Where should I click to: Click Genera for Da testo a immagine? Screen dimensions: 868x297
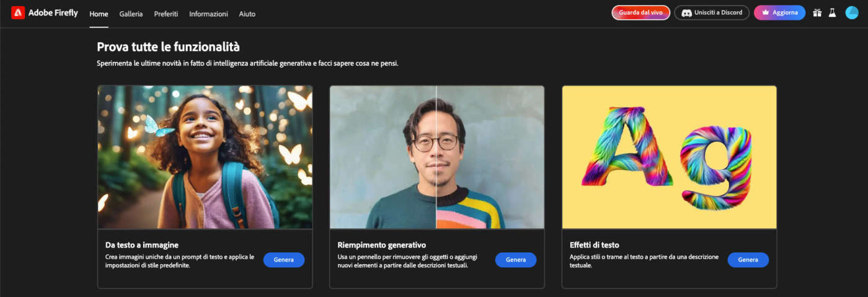284,260
